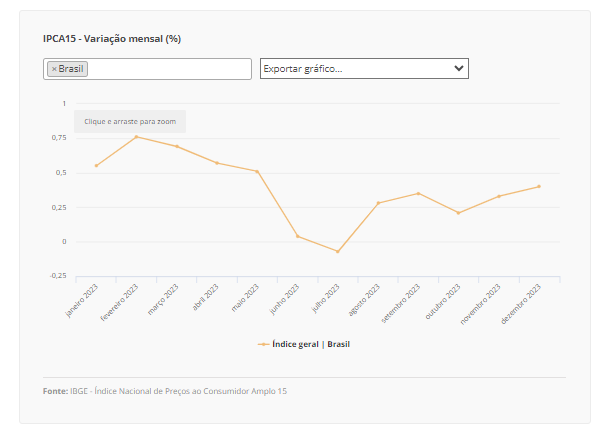
Task: Select the maio 2023 data point marker
Action: coord(257,171)
